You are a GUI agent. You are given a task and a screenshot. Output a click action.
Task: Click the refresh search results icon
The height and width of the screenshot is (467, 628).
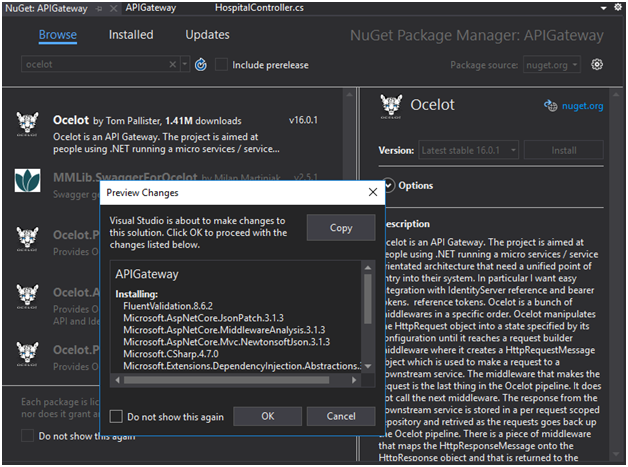coord(201,64)
